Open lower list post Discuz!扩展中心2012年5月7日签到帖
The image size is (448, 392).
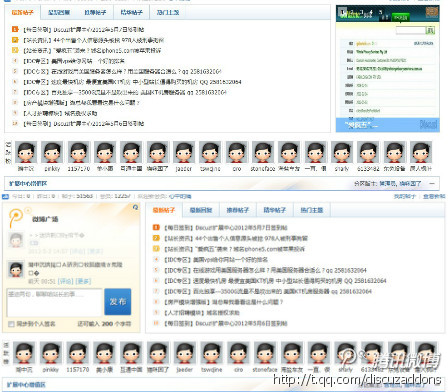(225, 228)
